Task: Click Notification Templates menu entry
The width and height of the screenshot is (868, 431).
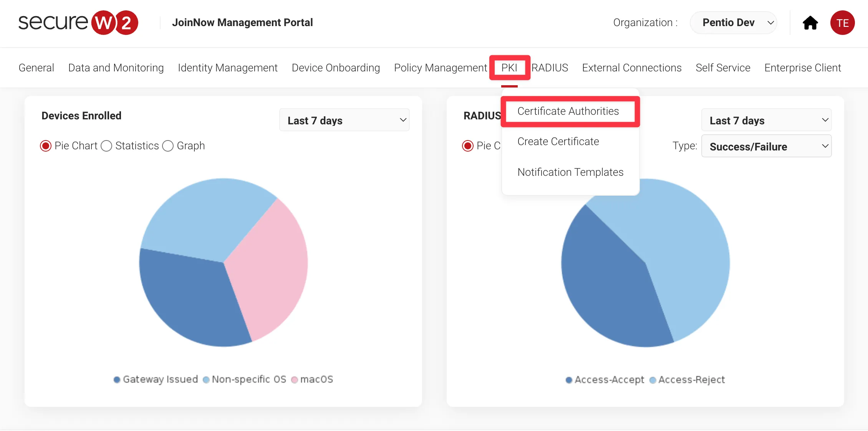Action: [570, 172]
